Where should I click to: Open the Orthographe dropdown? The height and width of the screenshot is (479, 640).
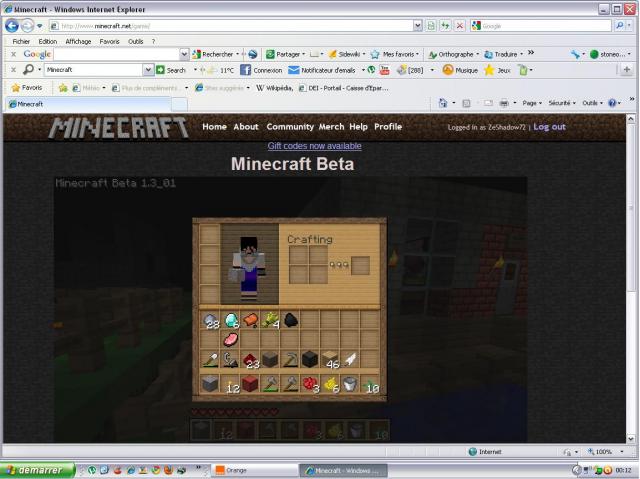[477, 54]
